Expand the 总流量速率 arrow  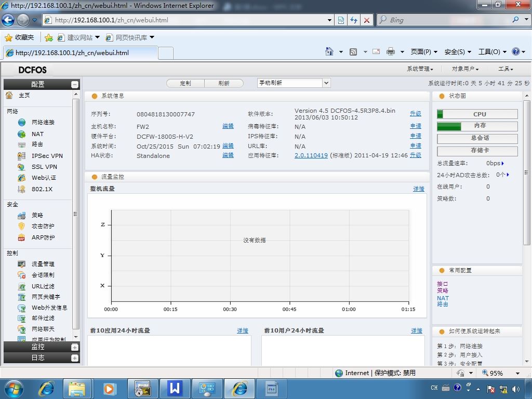pyautogui.click(x=502, y=163)
